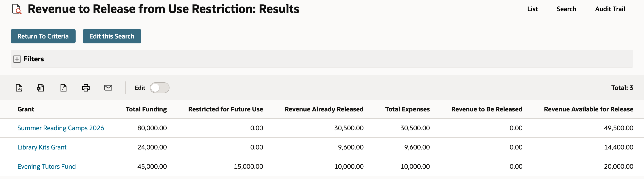Screen dimensions: 644x179
Task: Sort by Total Funding column
Action: tap(146, 109)
